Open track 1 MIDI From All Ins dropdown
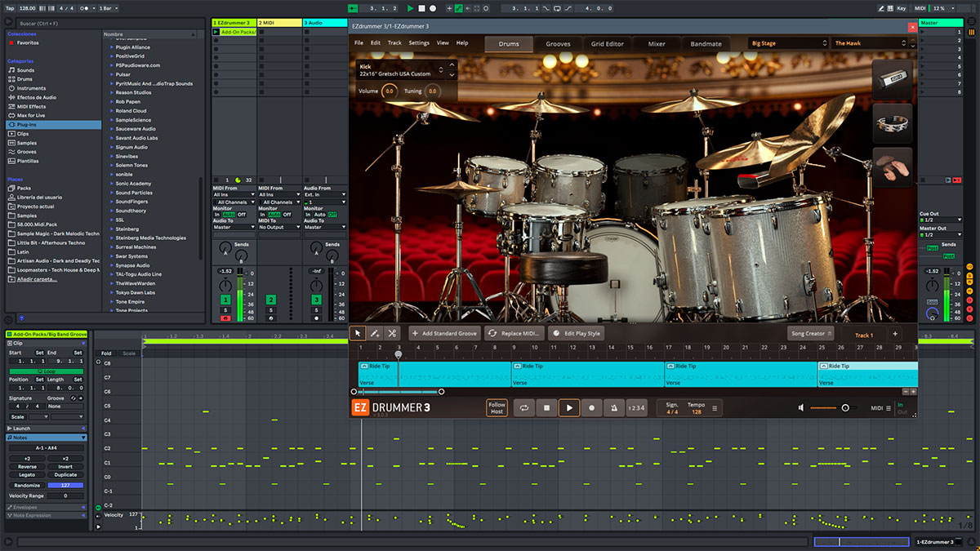Screen dimensions: 980x551 (234, 195)
